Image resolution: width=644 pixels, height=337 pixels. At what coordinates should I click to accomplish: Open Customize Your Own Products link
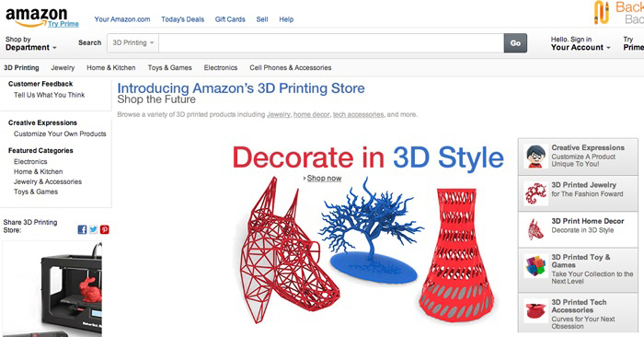tap(60, 134)
